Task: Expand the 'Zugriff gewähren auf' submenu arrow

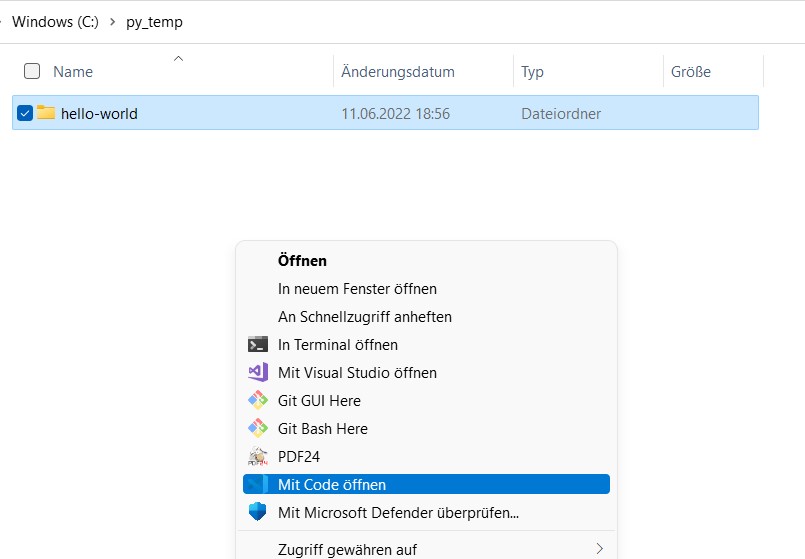Action: click(599, 549)
